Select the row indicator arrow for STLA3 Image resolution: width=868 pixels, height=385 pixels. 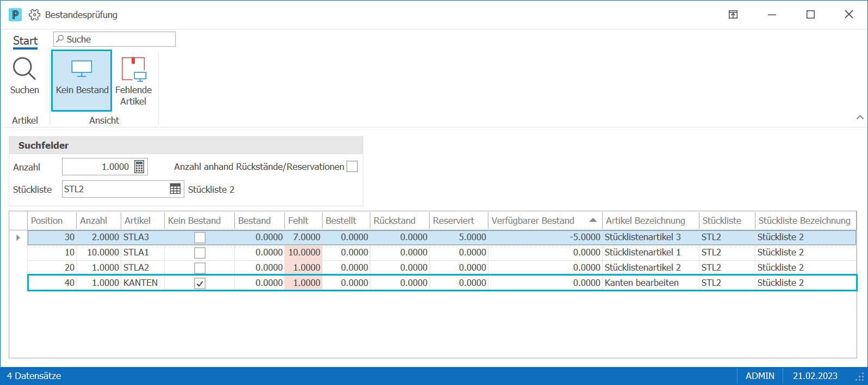18,237
